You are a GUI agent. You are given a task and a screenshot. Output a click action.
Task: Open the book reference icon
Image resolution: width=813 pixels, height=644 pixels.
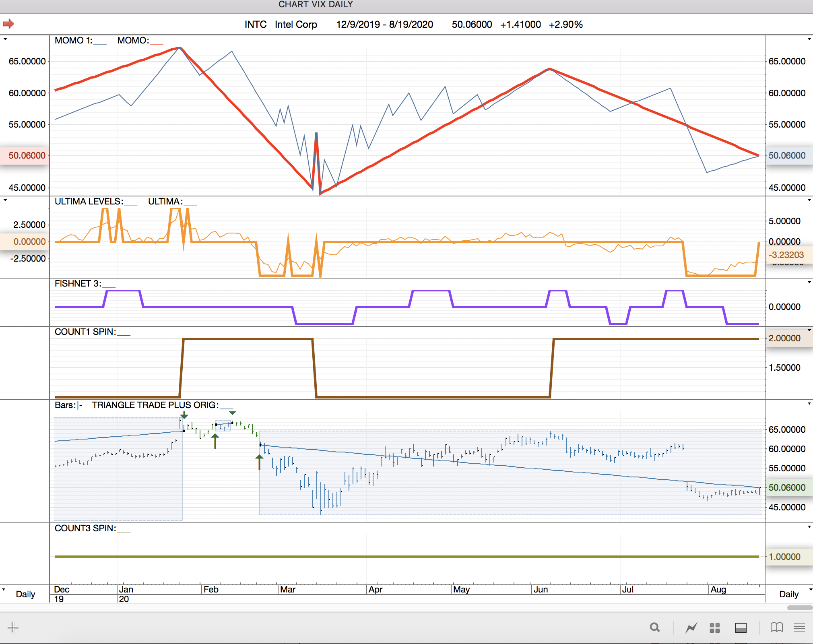776,627
